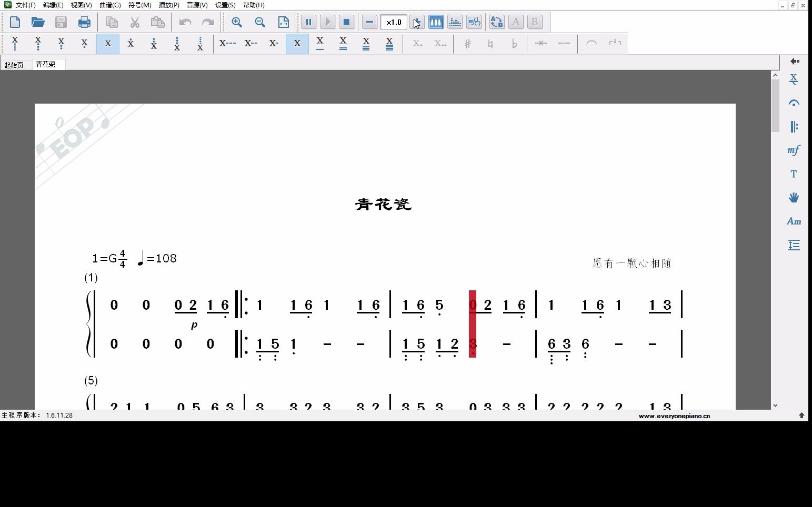Viewport: 812px width, 507px height.
Task: Set loop point B
Action: coord(535,22)
